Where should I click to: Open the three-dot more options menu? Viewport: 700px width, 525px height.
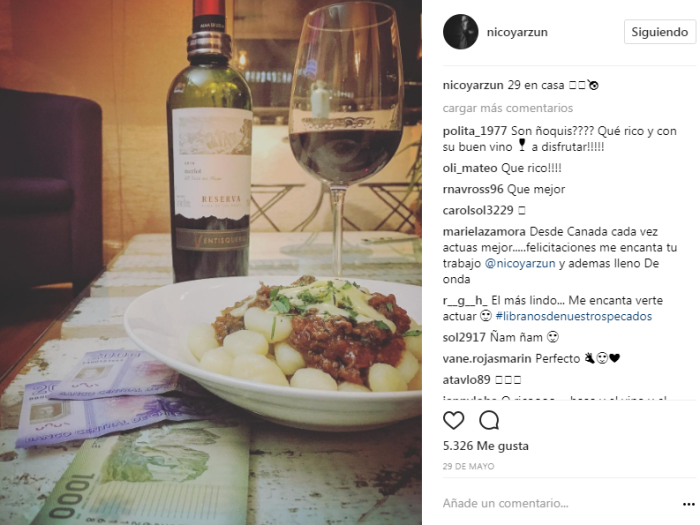pos(689,504)
